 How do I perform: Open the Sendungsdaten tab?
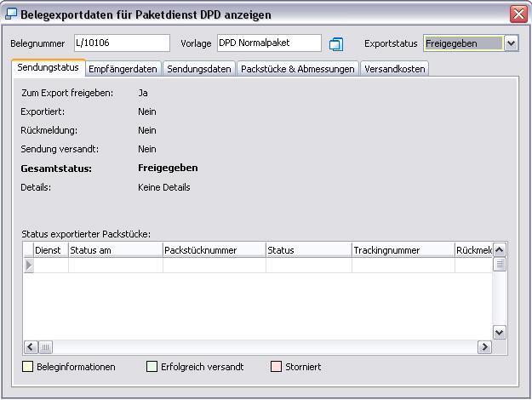coord(198,69)
